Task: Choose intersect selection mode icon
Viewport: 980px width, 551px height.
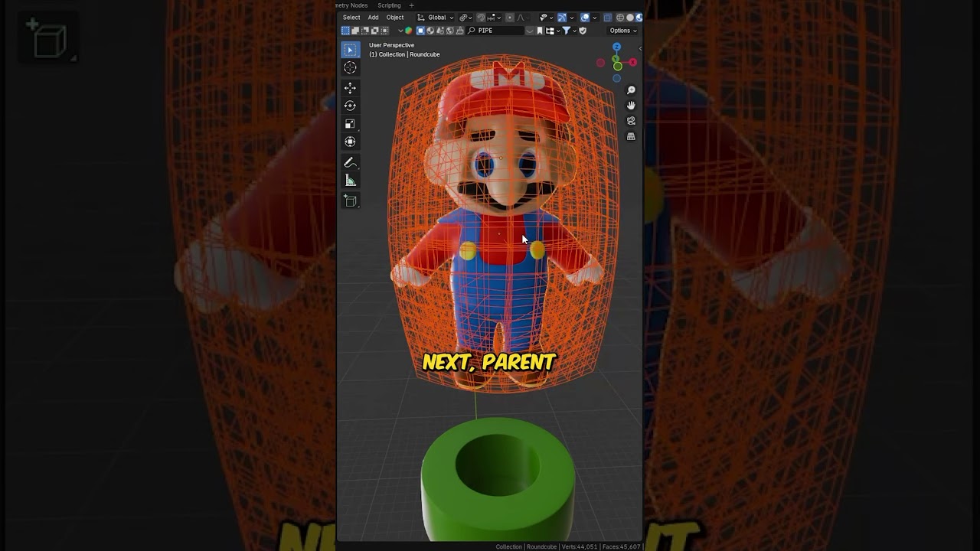Action: (384, 31)
